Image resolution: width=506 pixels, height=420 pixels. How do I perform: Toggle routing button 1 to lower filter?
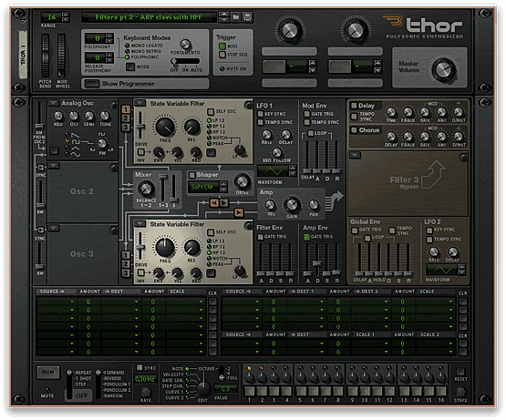[126, 255]
